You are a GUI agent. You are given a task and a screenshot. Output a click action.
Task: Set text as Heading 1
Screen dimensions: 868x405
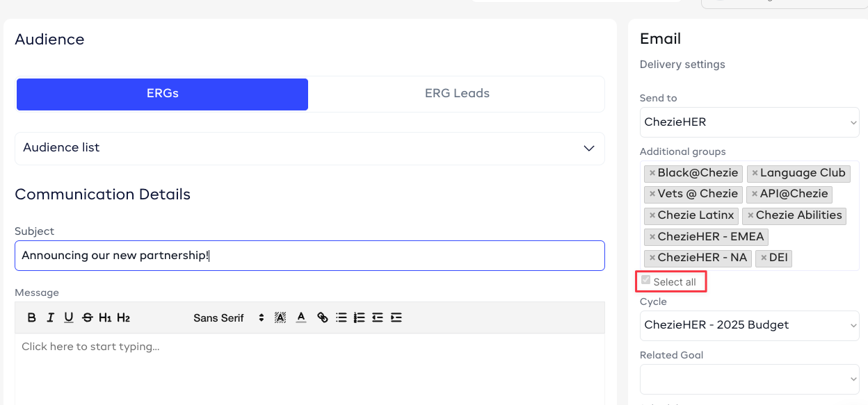click(105, 317)
